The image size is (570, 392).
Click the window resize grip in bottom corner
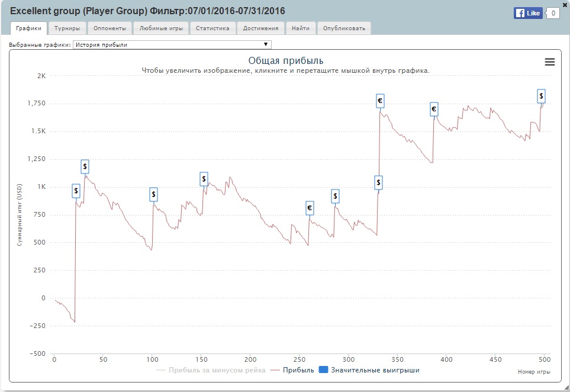[x=566, y=388]
